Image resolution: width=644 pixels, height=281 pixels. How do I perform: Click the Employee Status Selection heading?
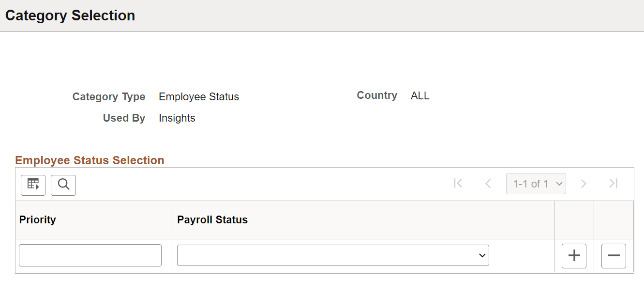(90, 160)
